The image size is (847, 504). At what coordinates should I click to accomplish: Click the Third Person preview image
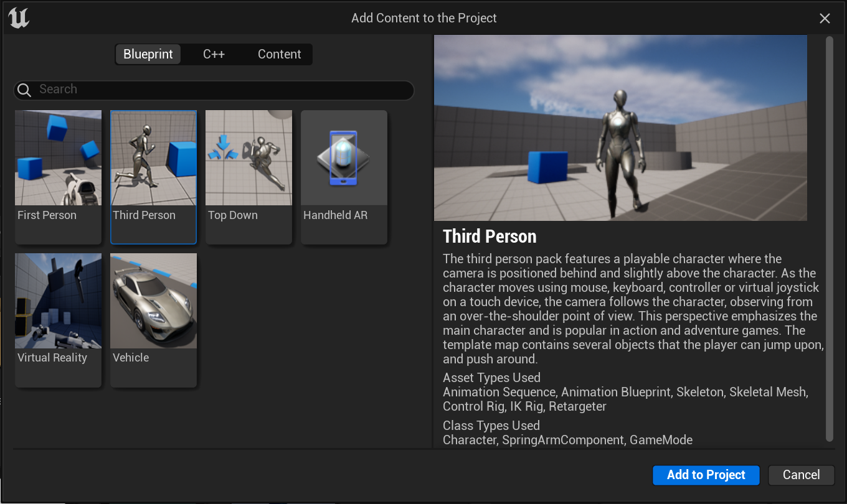(x=620, y=128)
